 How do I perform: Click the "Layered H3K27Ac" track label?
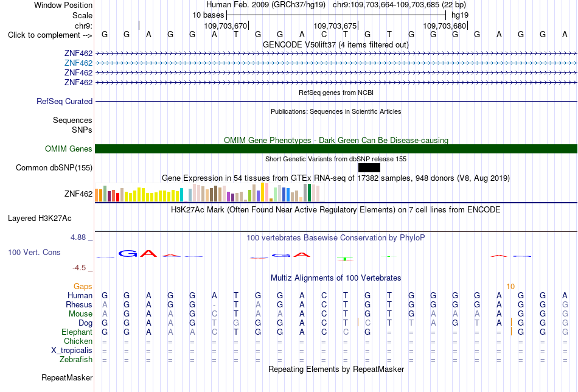point(40,219)
